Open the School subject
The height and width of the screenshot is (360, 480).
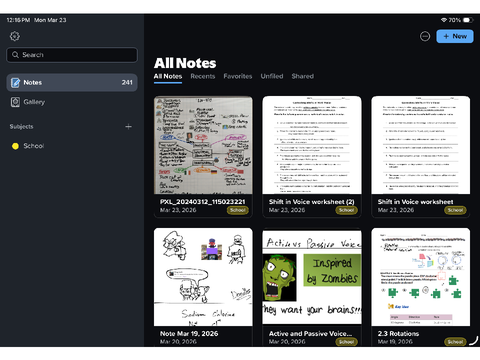[72, 146]
